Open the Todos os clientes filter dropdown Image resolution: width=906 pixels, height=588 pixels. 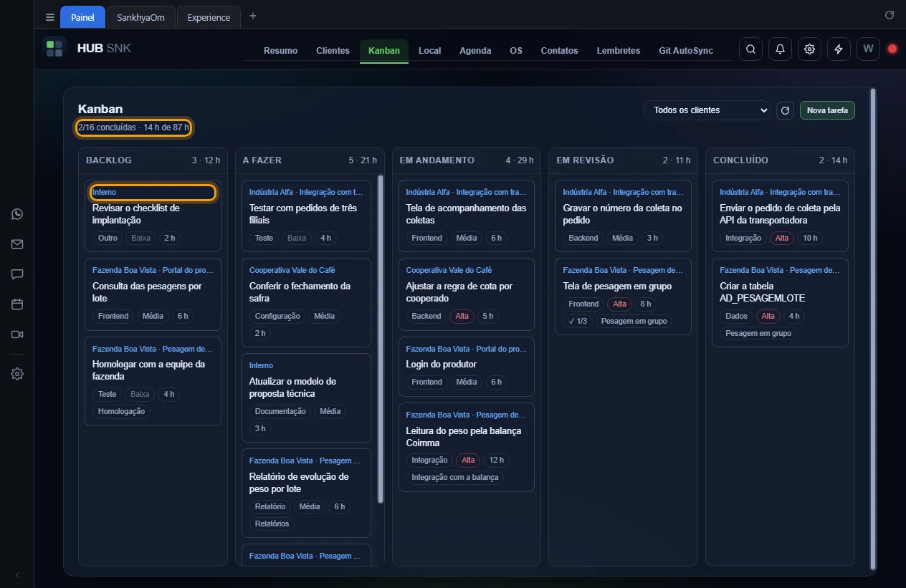tap(707, 110)
